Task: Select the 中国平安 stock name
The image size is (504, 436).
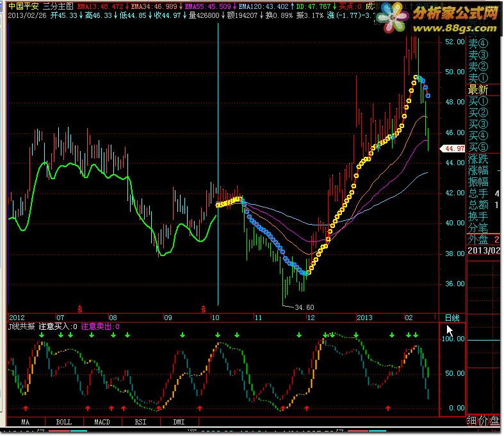Action: [x=24, y=6]
